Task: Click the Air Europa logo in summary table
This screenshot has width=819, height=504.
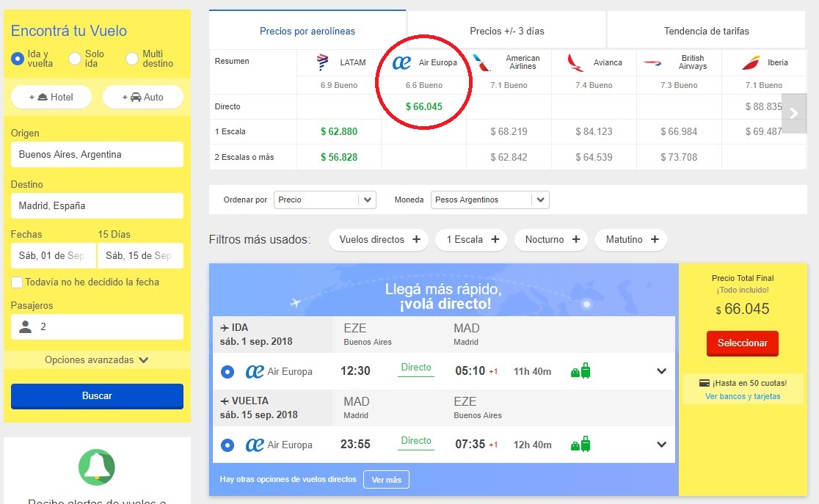Action: pos(402,63)
